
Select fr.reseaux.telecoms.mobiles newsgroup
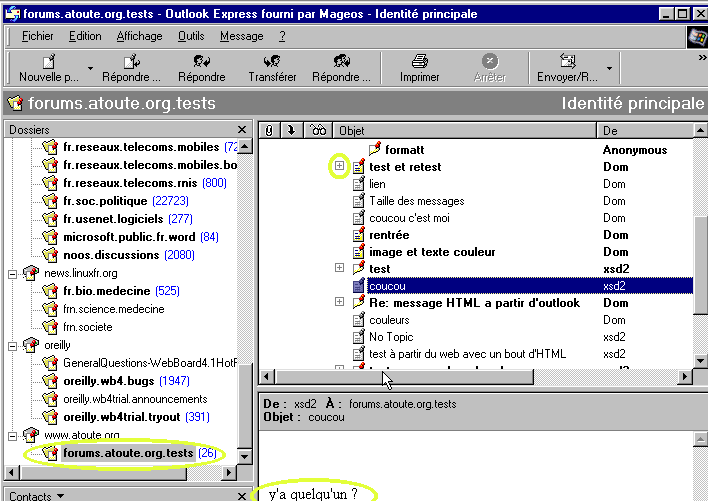click(x=141, y=147)
